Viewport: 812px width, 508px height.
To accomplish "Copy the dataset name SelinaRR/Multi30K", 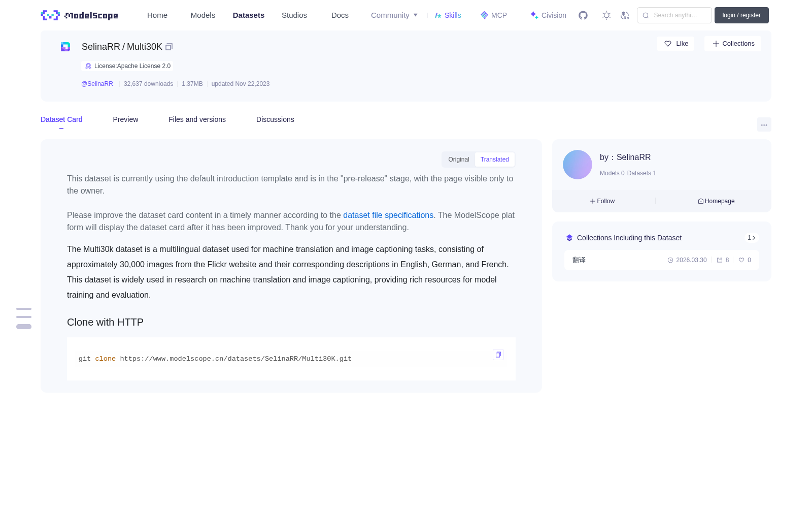I will [x=169, y=47].
